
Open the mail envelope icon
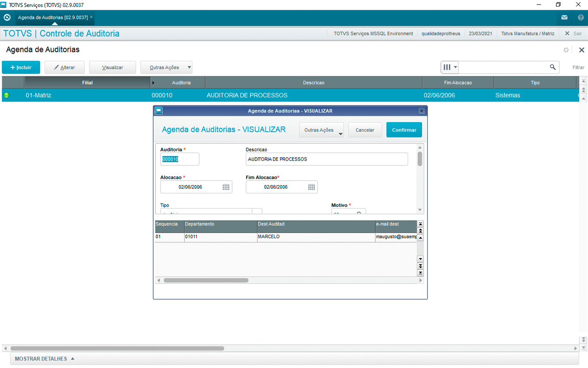pos(564,18)
